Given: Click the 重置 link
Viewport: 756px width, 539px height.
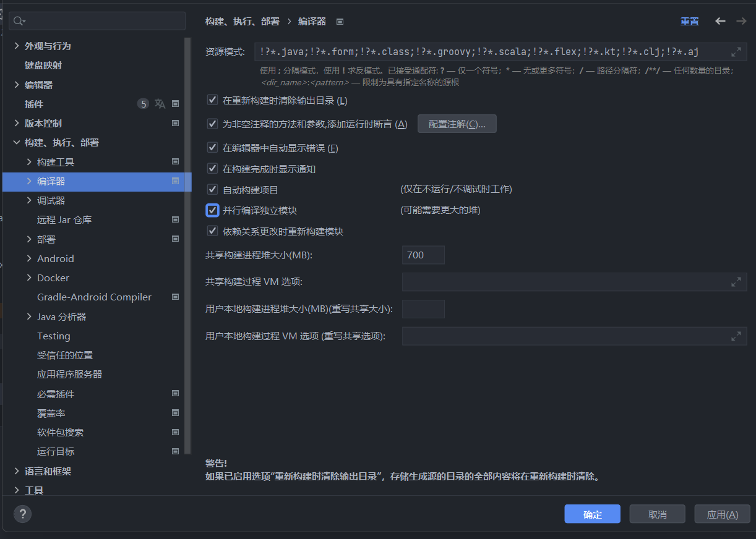Looking at the screenshot, I should pyautogui.click(x=689, y=22).
